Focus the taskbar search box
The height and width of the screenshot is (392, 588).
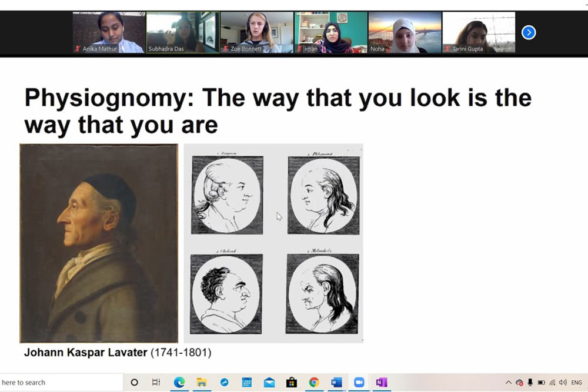(62, 382)
